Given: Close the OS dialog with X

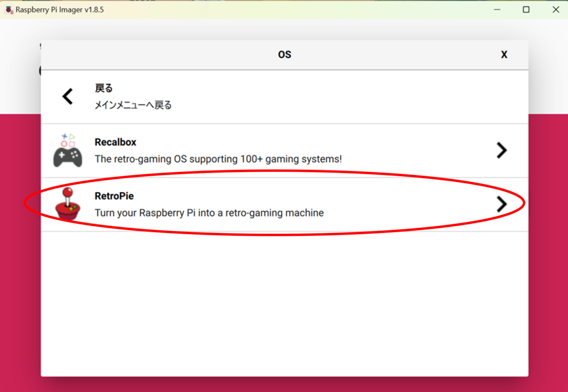Looking at the screenshot, I should [504, 54].
